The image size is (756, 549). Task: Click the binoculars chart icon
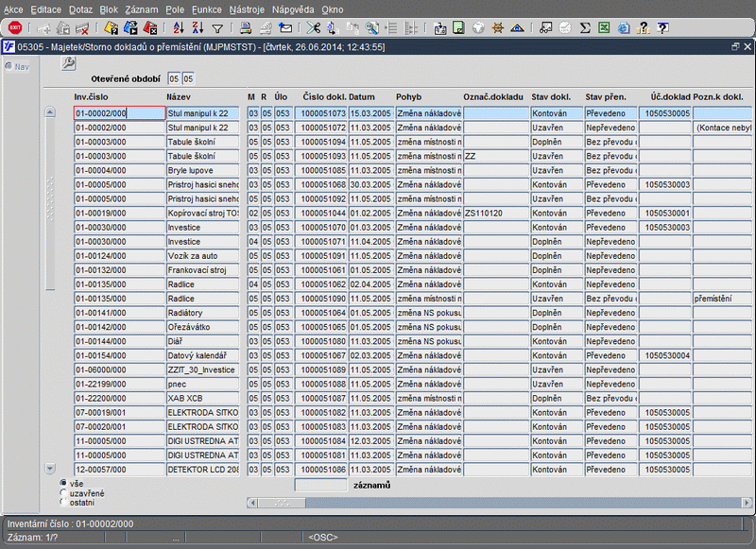(546, 28)
